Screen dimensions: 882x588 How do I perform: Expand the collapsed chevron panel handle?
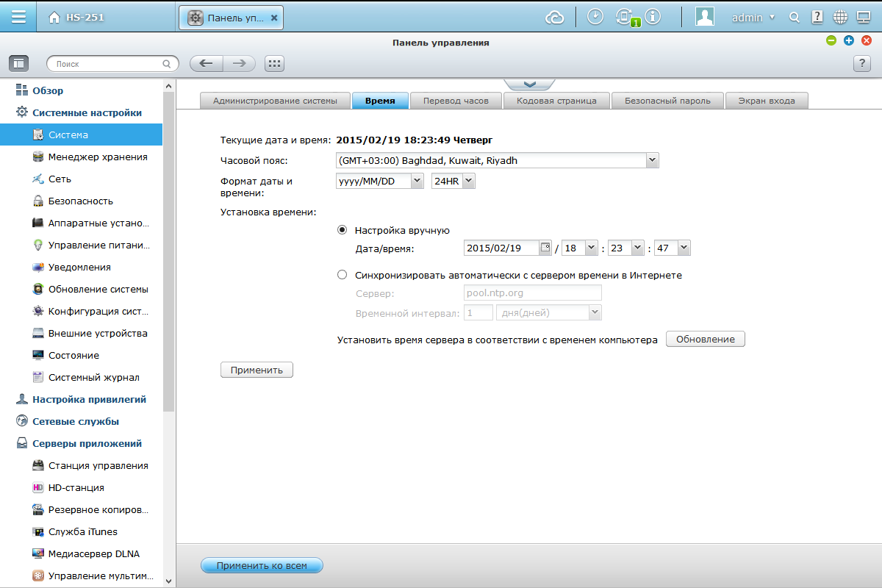[529, 84]
